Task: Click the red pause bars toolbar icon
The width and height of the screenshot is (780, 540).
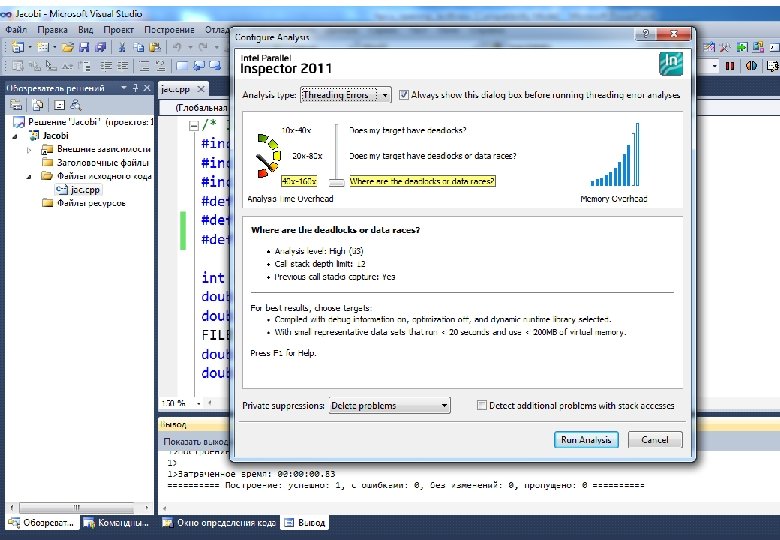Action: coord(730,66)
